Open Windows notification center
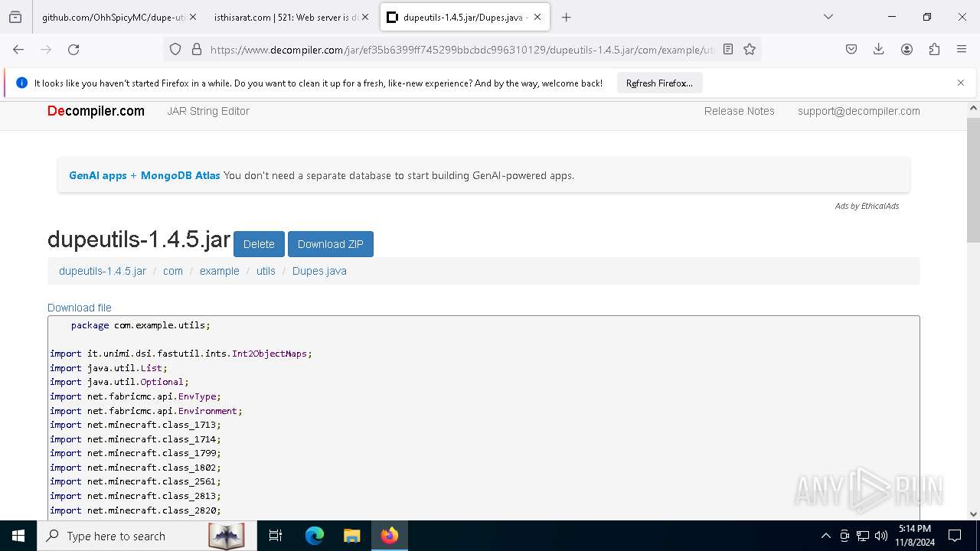 point(955,536)
